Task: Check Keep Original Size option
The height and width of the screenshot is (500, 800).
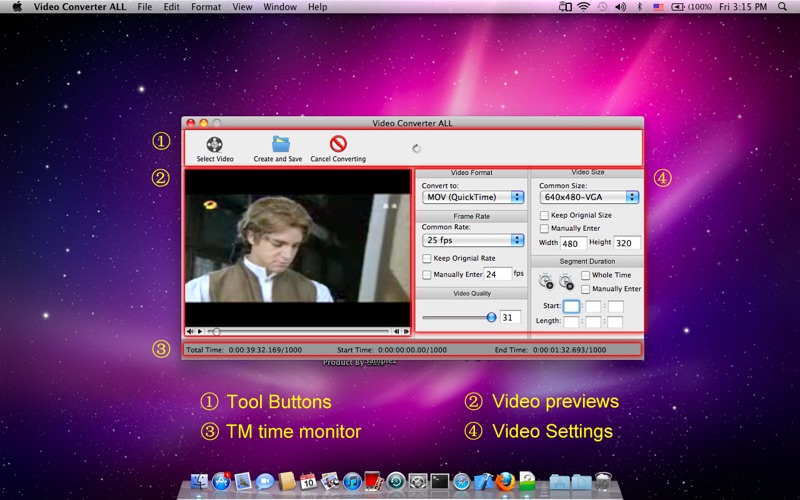Action: (x=544, y=215)
